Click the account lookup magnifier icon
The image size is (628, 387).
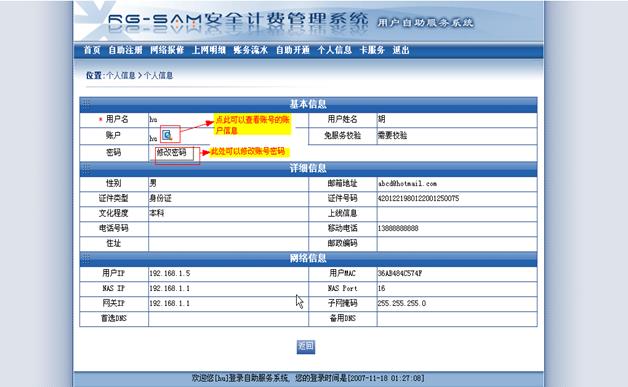167,135
